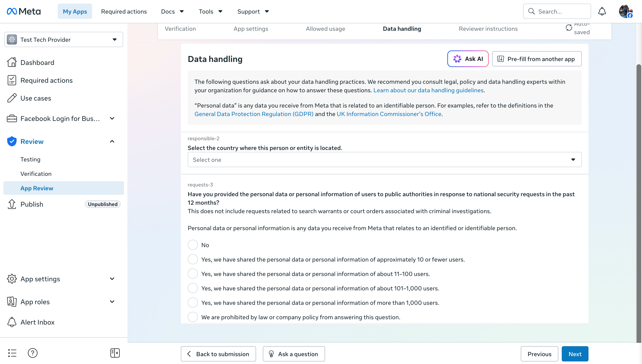642x364 pixels.
Task: Click Ask a question button
Action: [293, 354]
